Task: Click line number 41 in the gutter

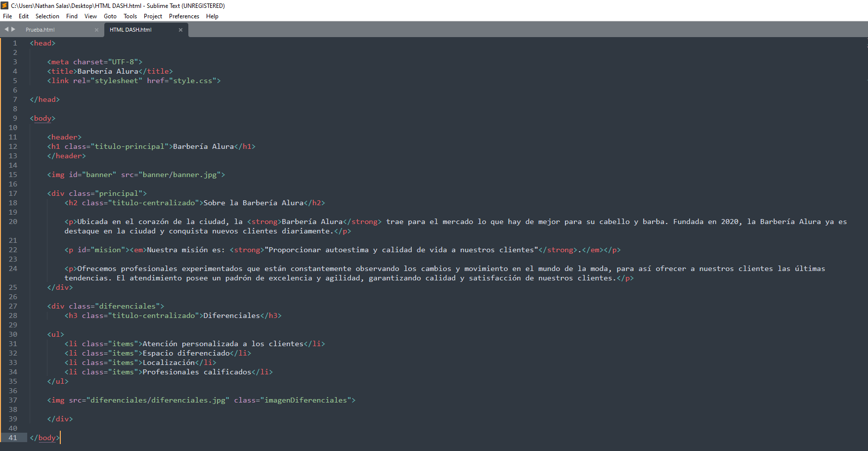Action: pos(13,438)
